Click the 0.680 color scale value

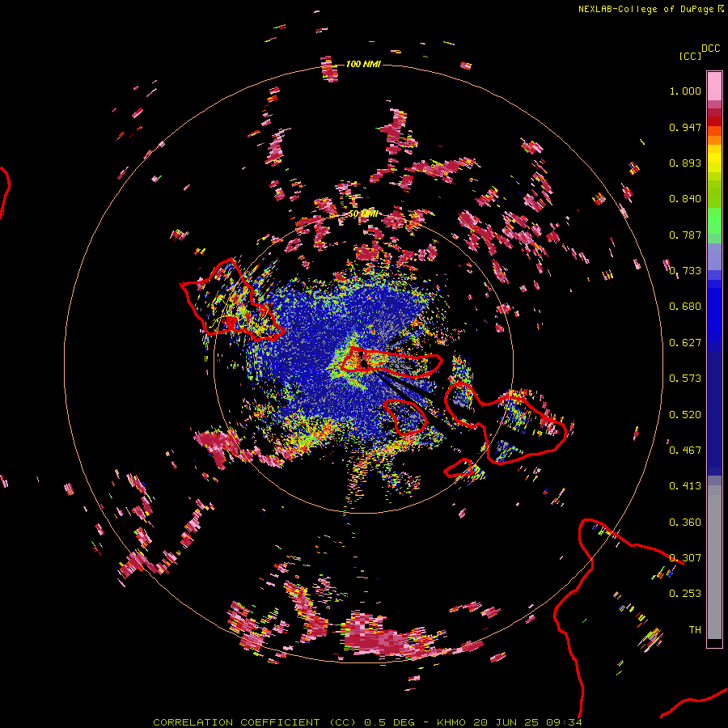[685, 307]
